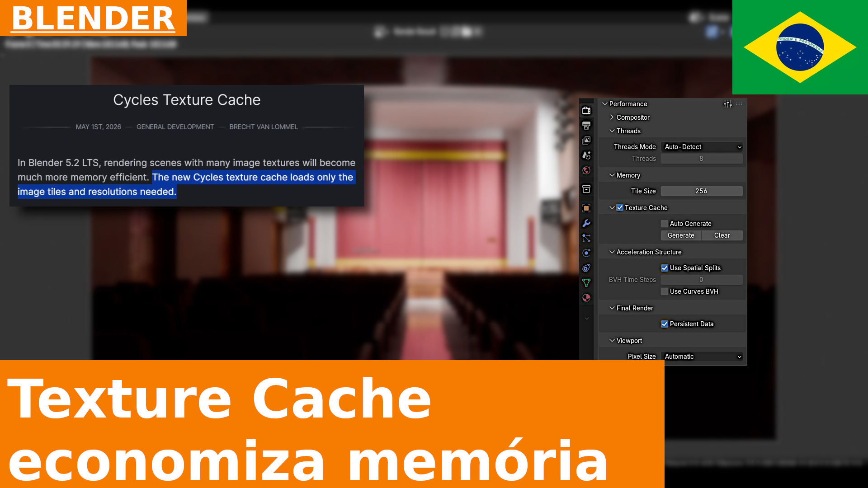Click the Clear texture cache button

pyautogui.click(x=722, y=235)
